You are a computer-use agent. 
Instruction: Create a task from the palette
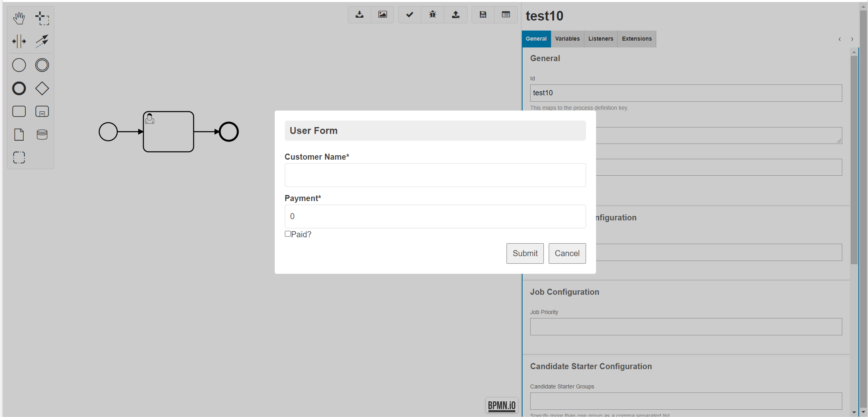[19, 111]
